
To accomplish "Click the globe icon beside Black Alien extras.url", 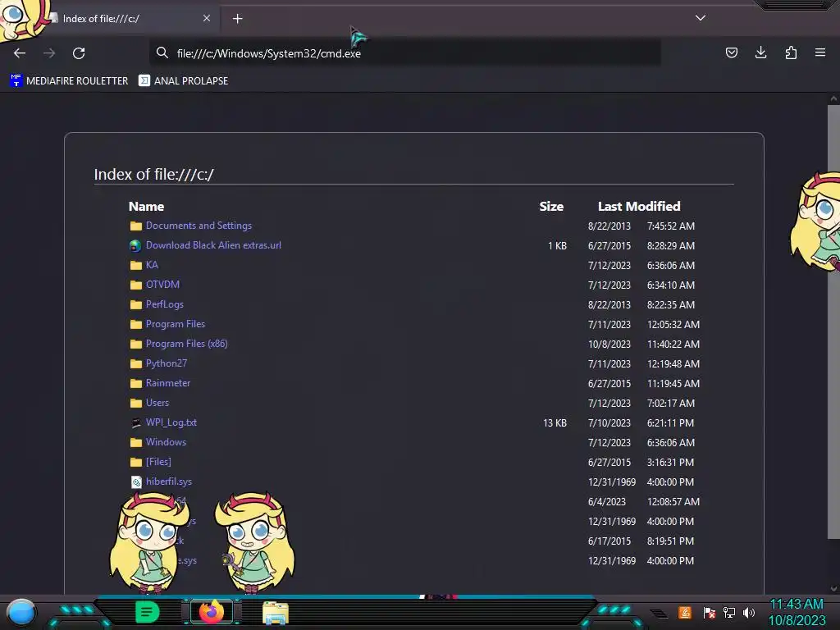I will tap(135, 246).
